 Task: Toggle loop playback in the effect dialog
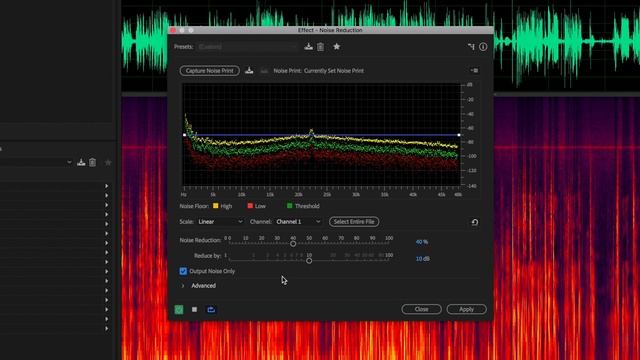(211, 309)
